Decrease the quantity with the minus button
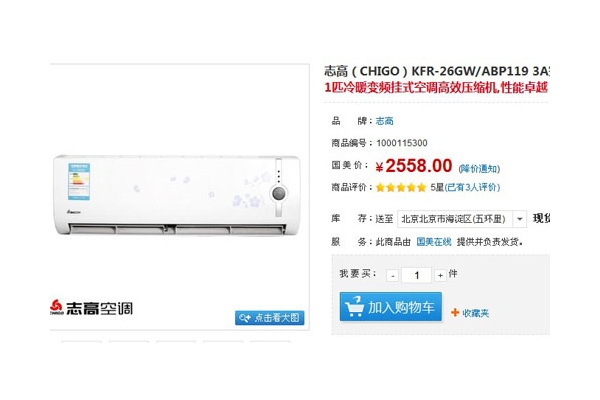Screen dimensions: 600x400 392,275
